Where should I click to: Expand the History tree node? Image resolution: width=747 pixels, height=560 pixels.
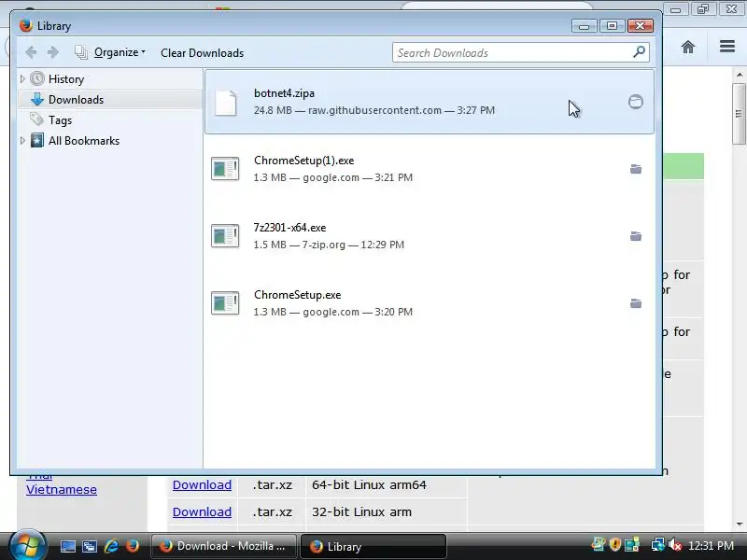tap(21, 78)
